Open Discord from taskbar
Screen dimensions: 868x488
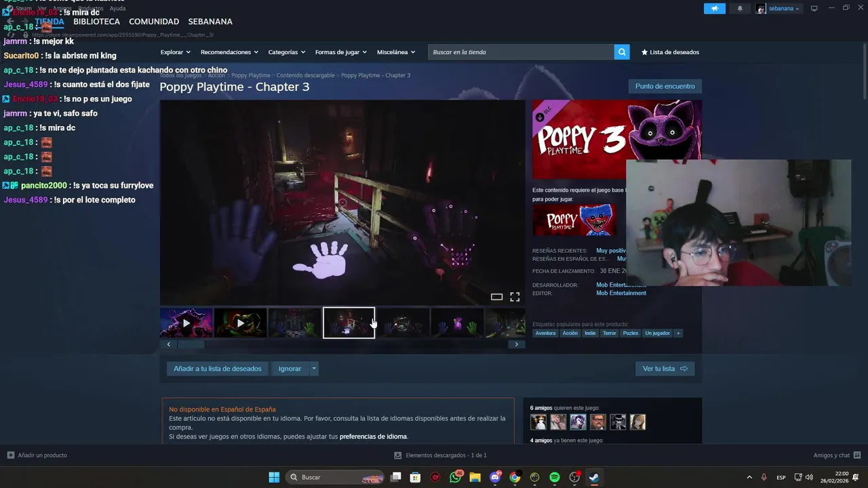point(495,477)
